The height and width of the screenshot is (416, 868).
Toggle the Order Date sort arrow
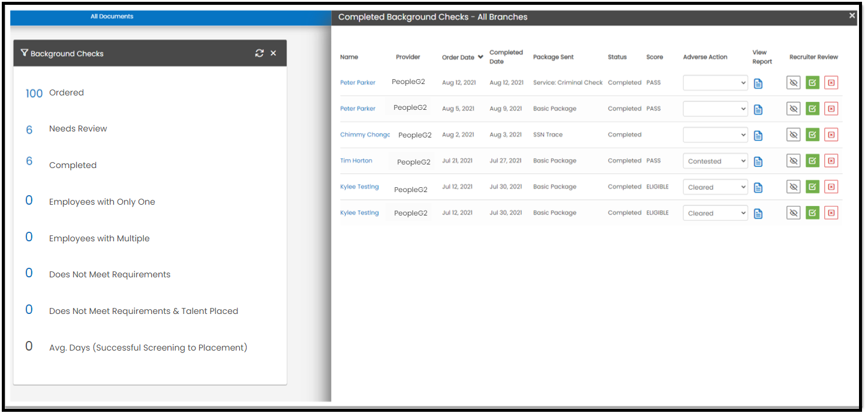pyautogui.click(x=480, y=57)
